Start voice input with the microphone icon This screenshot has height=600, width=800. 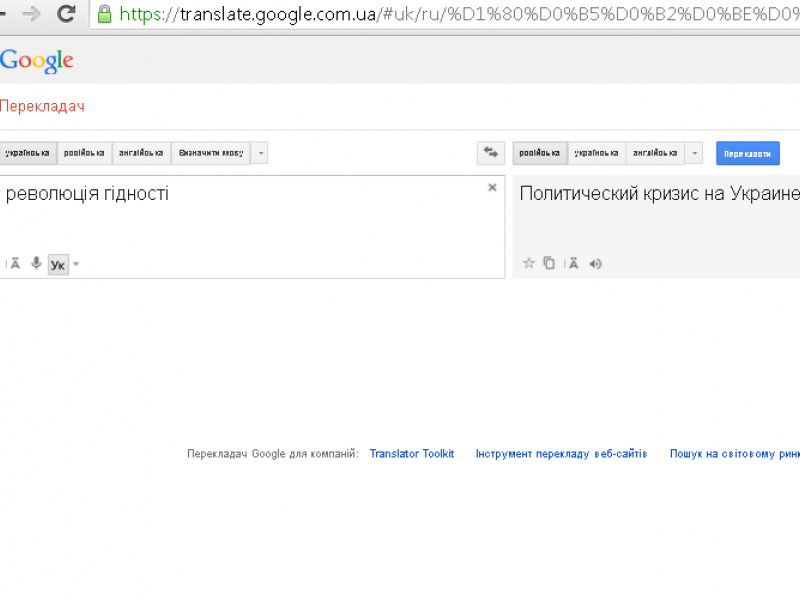[36, 263]
